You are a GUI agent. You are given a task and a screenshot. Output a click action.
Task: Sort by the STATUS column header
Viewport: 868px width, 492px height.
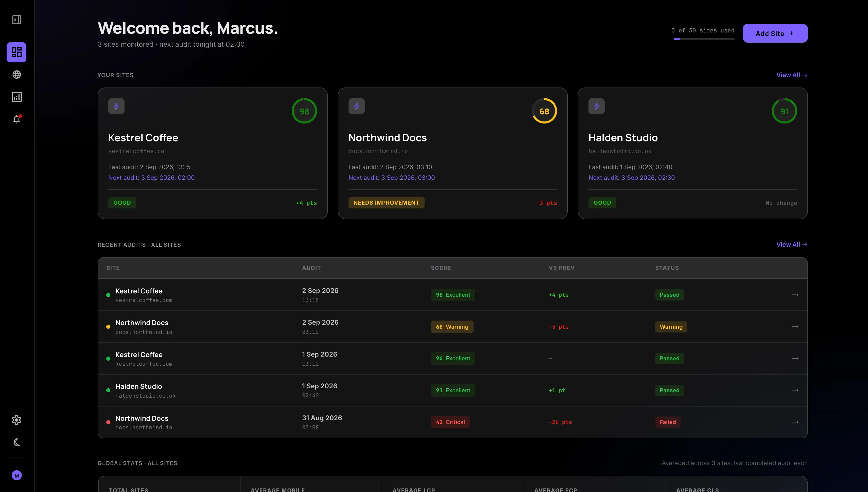[667, 268]
